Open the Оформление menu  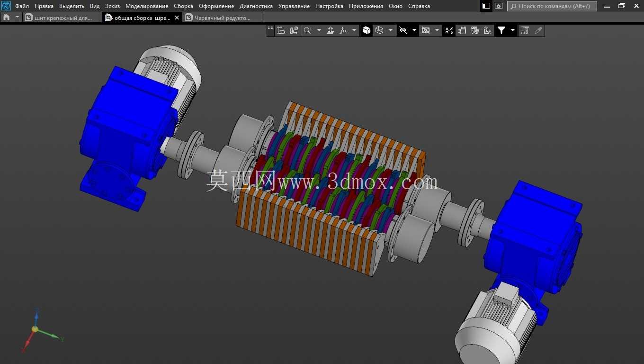(216, 6)
